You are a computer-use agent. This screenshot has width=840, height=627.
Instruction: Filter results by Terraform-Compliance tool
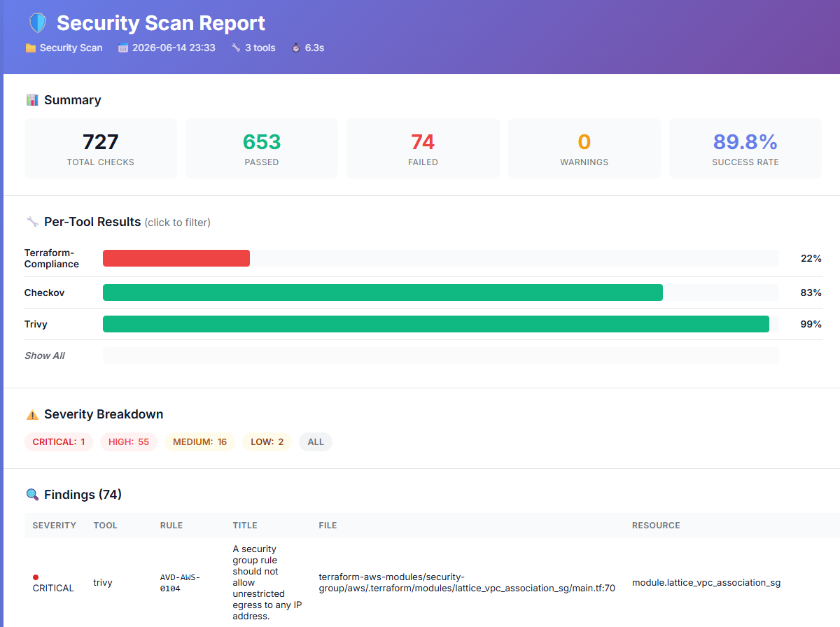[x=52, y=258]
